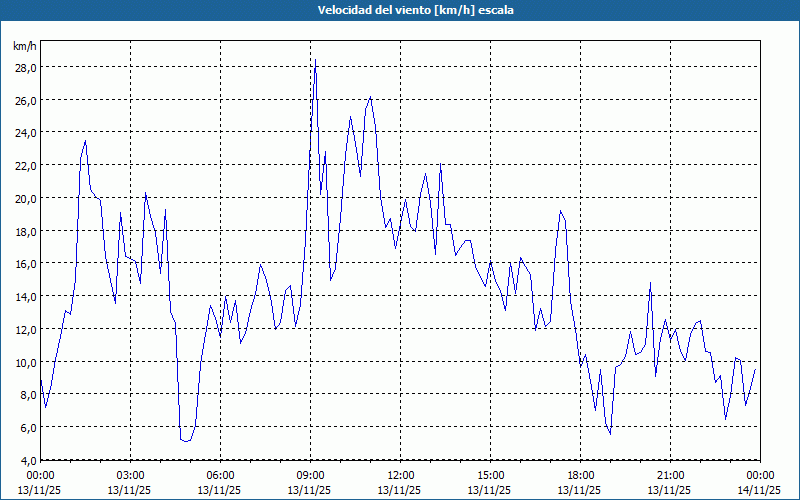Select the 09:00 time marker

point(310,475)
